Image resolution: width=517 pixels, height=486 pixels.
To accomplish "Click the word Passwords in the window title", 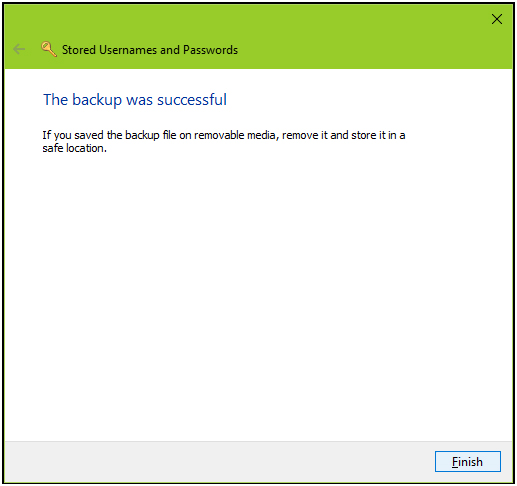I will (x=210, y=50).
